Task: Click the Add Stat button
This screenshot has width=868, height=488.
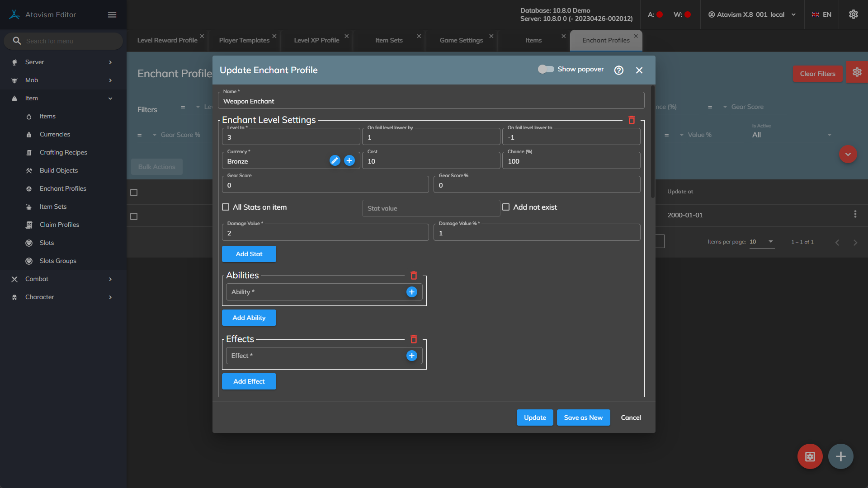Action: (249, 254)
